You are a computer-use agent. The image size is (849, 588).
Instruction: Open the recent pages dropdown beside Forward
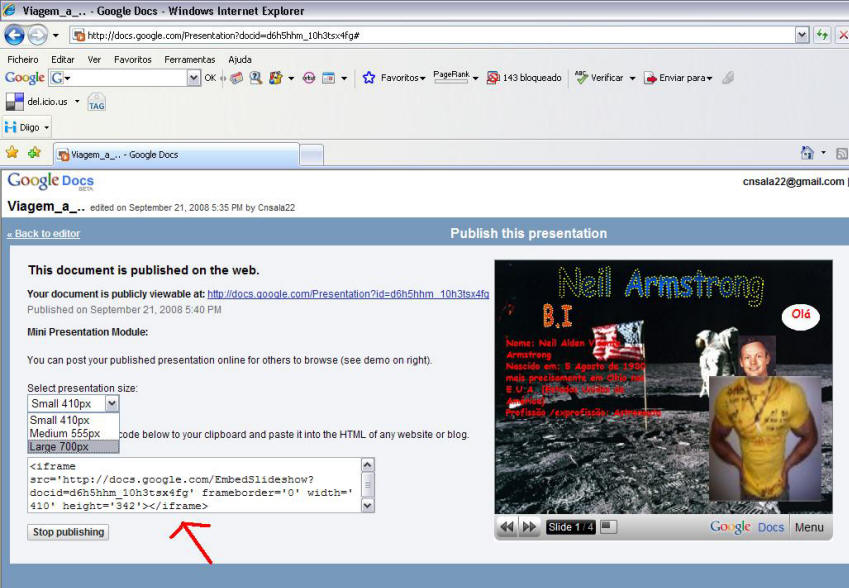point(56,36)
